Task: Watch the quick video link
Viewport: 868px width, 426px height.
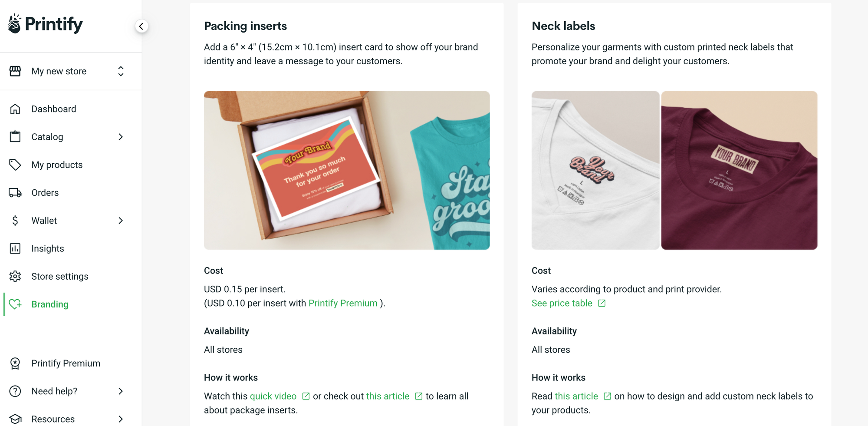Action: (x=273, y=396)
